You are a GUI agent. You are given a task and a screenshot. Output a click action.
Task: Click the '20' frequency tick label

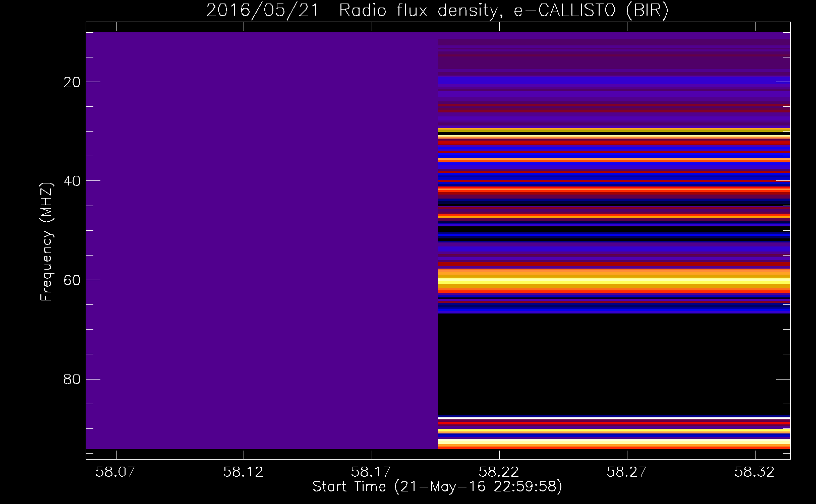tap(73, 82)
